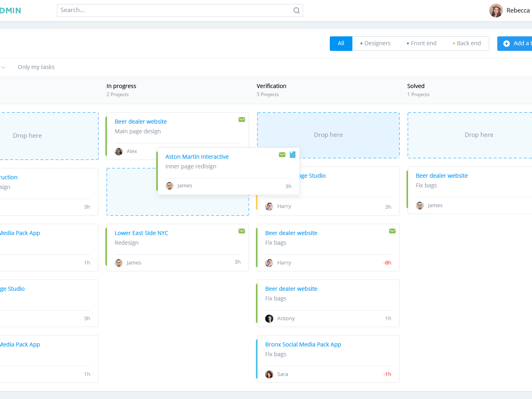Click blue bookmark icon on Aston Martin card
Image resolution: width=532 pixels, height=399 pixels.
pos(293,155)
